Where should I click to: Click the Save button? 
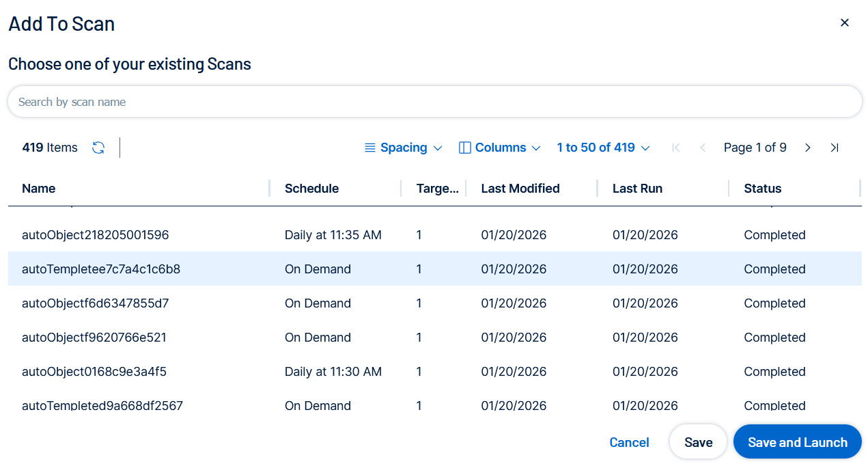coord(698,442)
